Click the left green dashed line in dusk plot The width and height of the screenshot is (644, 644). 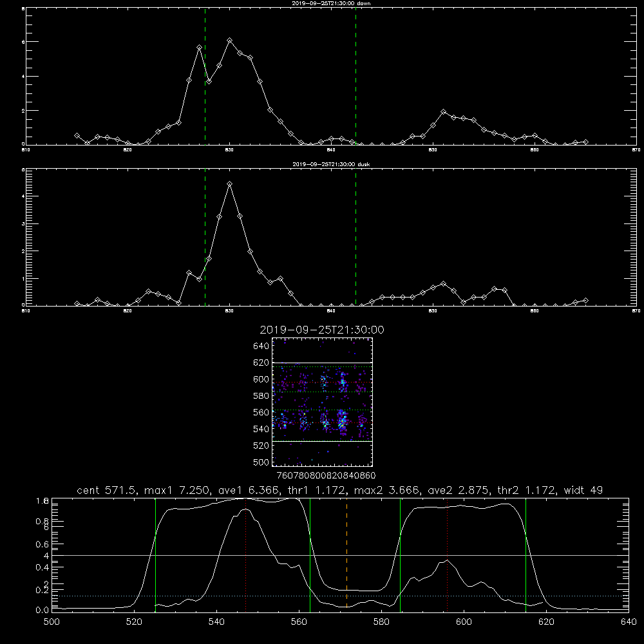205,238
